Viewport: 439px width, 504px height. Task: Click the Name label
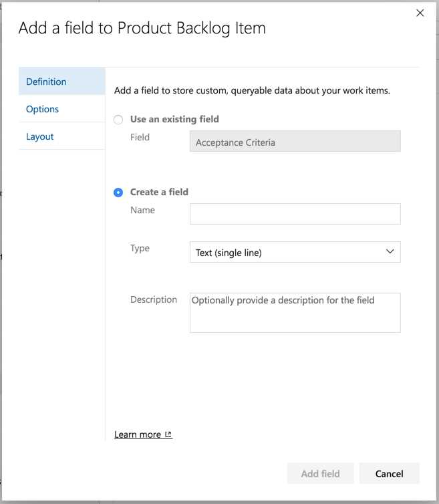click(142, 210)
